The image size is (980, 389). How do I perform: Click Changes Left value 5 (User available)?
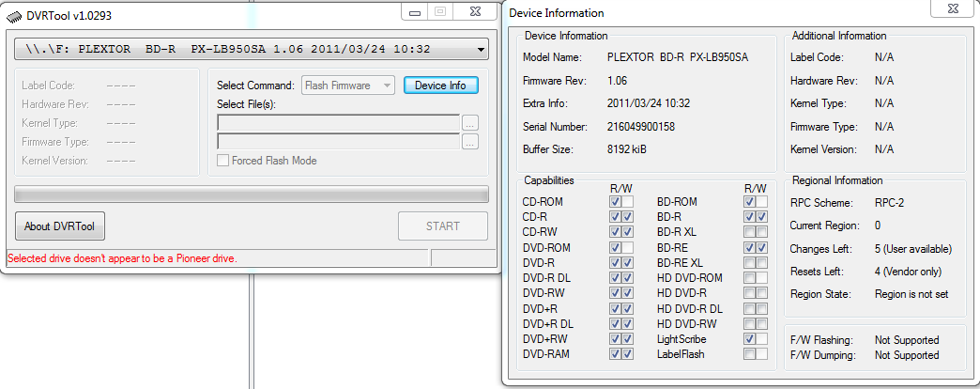pyautogui.click(x=913, y=249)
